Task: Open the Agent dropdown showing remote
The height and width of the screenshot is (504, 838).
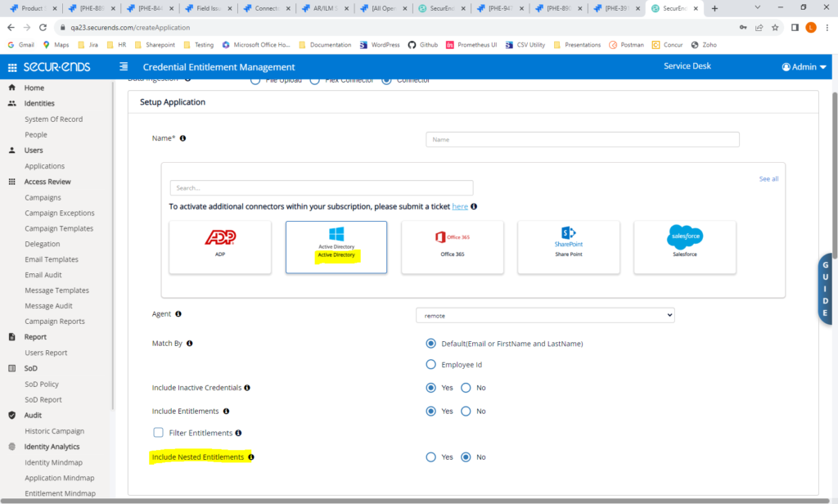Action: click(545, 315)
